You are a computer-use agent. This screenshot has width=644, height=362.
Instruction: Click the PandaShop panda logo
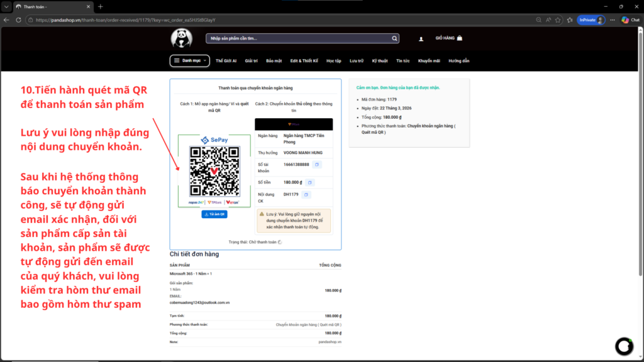point(181,38)
